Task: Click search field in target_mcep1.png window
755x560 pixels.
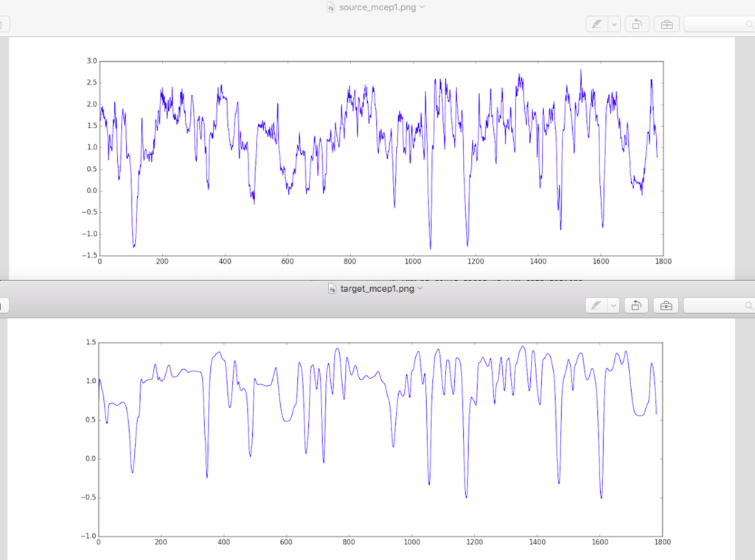Action: point(720,306)
